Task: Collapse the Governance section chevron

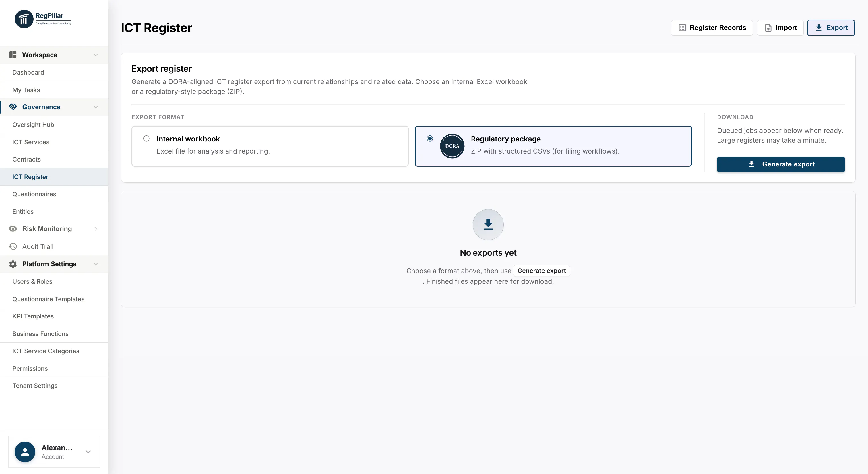Action: click(x=96, y=107)
